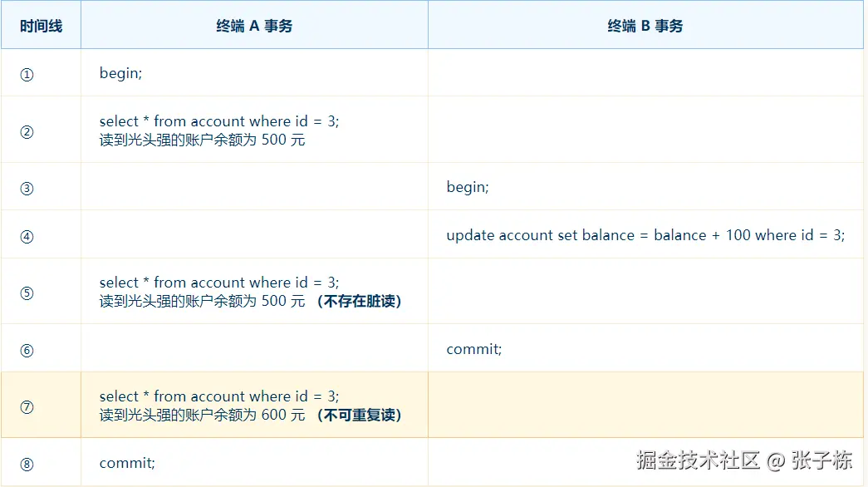Click 读到光头强的账户余额为 500 元 in row ⑤
This screenshot has height=487, width=868.
click(x=202, y=301)
